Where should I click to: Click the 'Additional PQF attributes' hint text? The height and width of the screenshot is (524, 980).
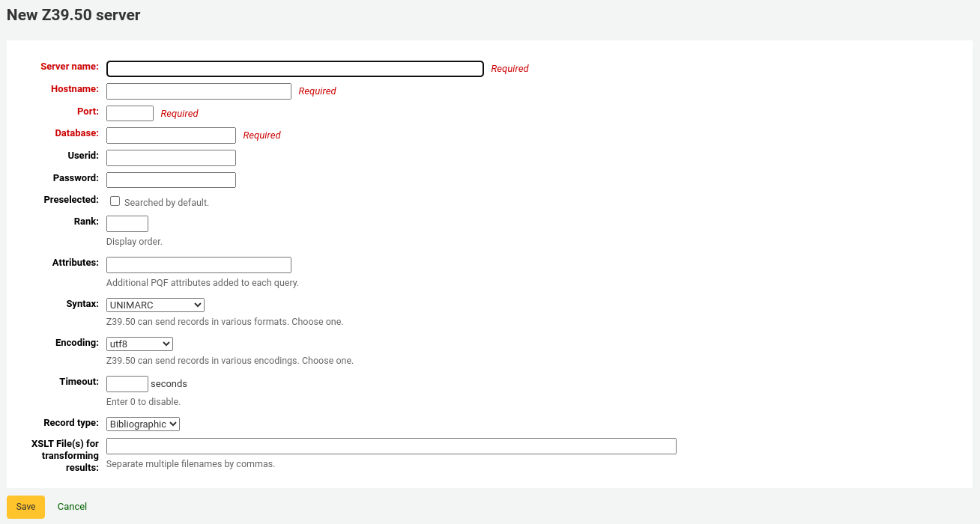click(x=202, y=283)
